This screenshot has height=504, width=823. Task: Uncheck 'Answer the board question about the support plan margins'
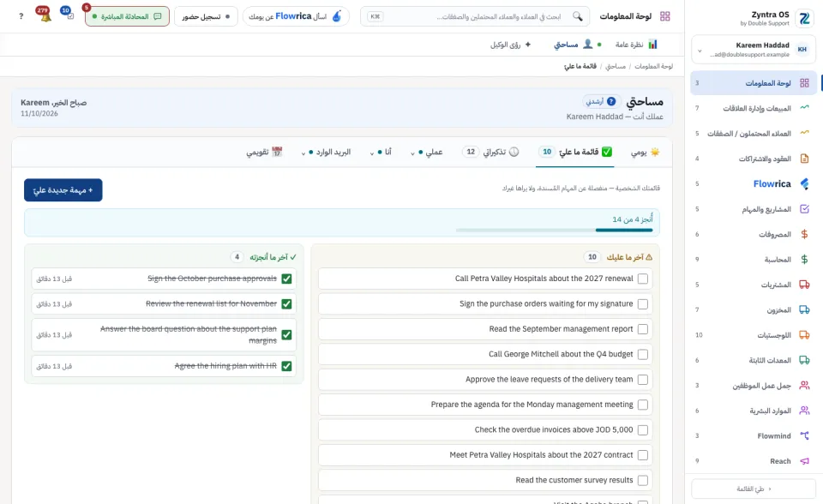click(286, 335)
